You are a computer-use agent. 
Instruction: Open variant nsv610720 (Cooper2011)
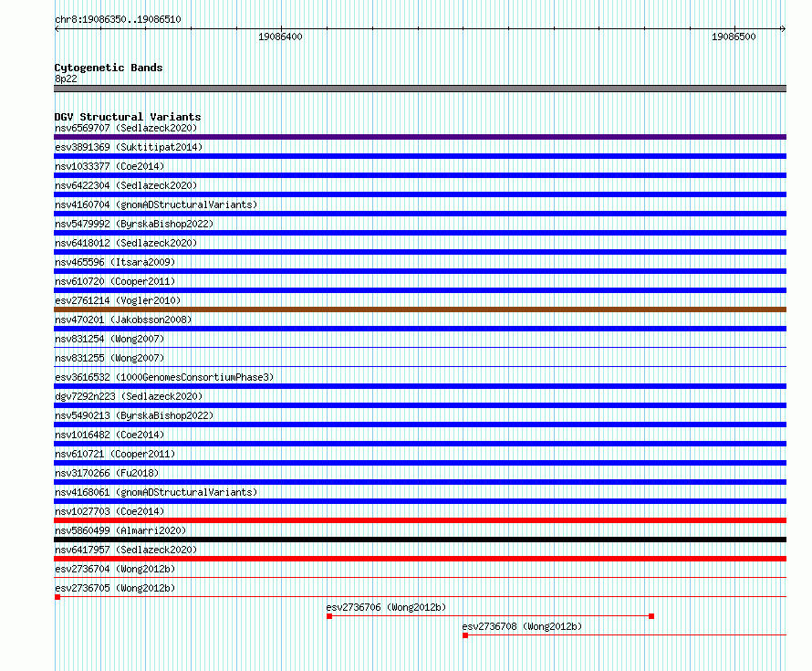(115, 281)
